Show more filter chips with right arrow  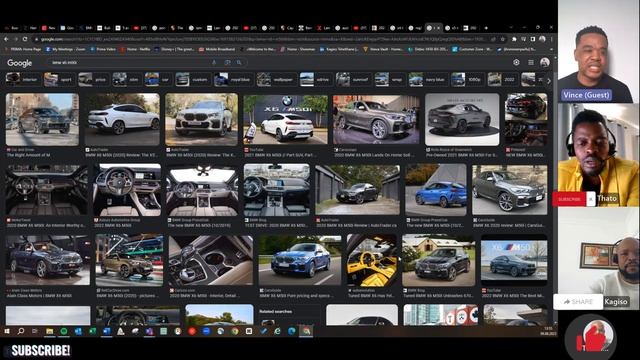(x=549, y=80)
